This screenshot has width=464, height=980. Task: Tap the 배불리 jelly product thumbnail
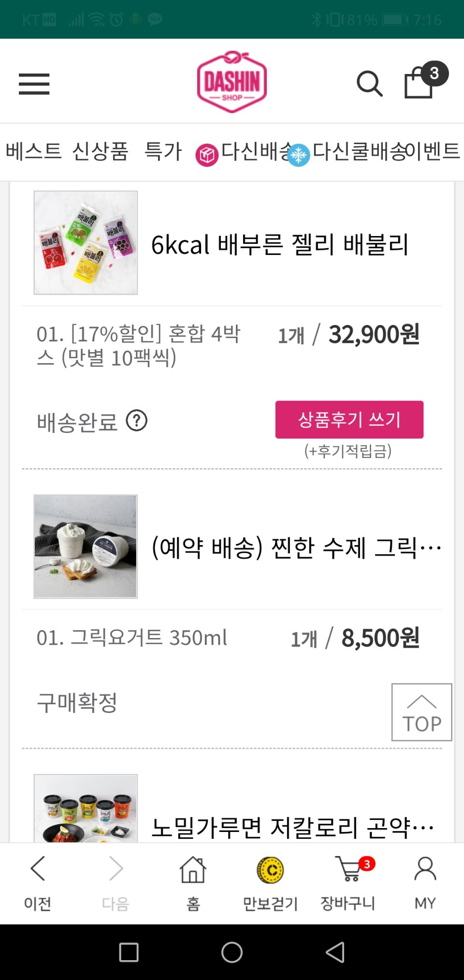point(86,242)
